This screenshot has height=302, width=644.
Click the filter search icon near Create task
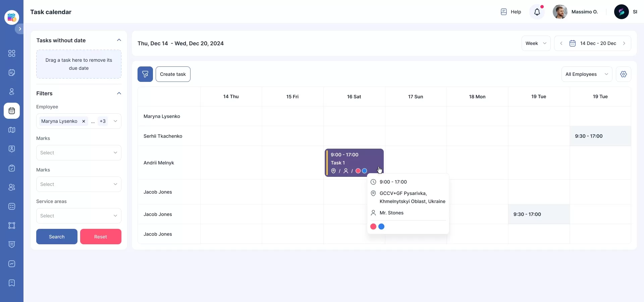click(x=145, y=74)
